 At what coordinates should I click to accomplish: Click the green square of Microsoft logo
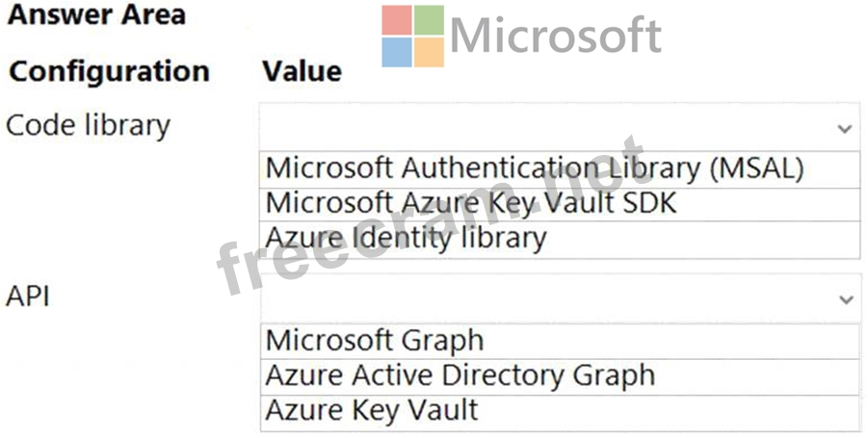pyautogui.click(x=429, y=19)
